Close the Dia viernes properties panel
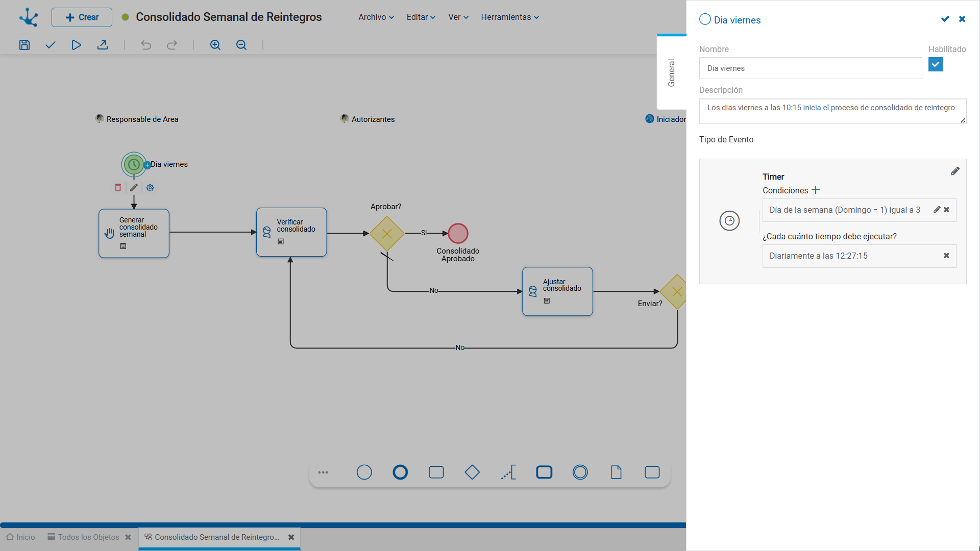Viewport: 980px width, 551px height. tap(962, 19)
